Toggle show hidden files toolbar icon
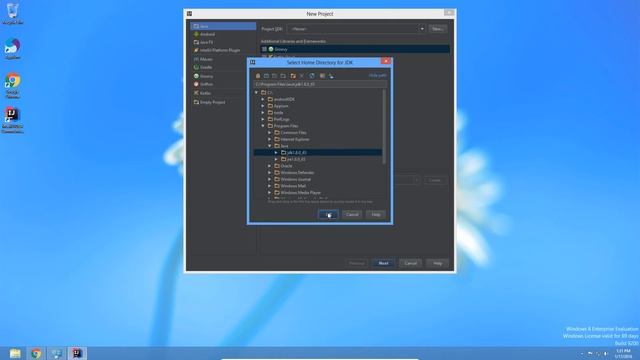The width and height of the screenshot is (640, 360). pos(322,76)
